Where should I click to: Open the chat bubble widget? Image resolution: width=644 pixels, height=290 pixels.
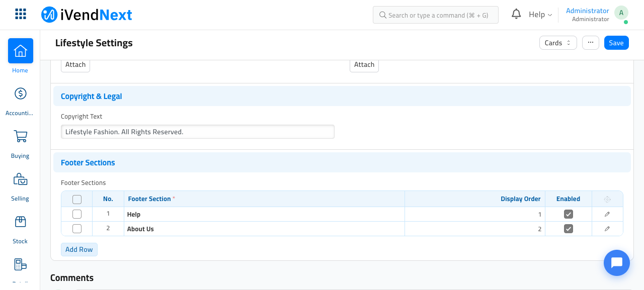click(x=617, y=263)
